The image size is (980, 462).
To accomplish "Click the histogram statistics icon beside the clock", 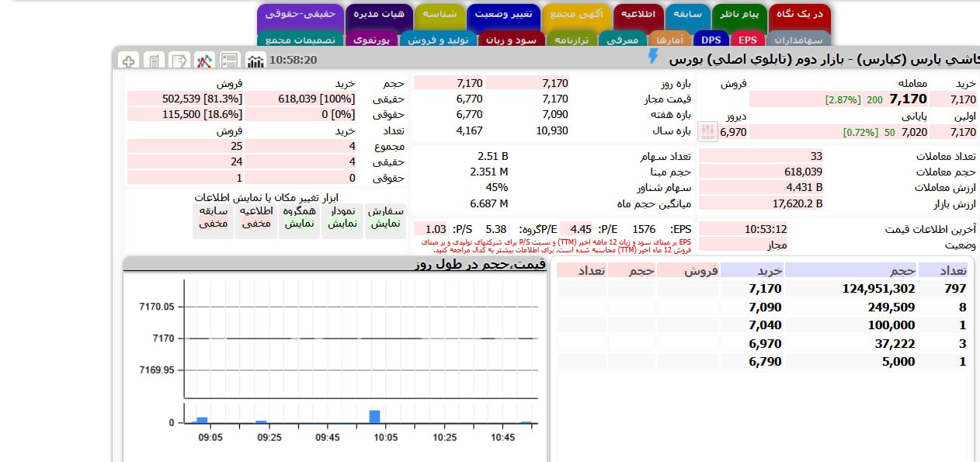I will tap(255, 60).
